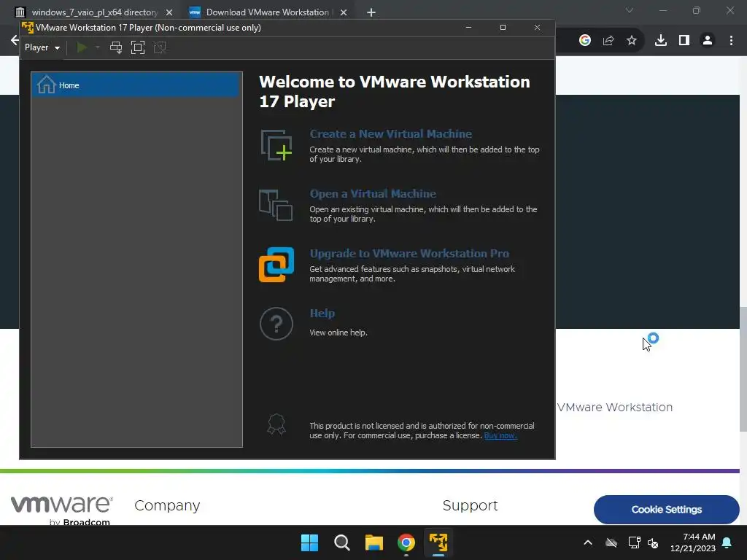This screenshot has width=747, height=560.
Task: Click the Workstation Pro upgrade icon
Action: pyautogui.click(x=276, y=264)
